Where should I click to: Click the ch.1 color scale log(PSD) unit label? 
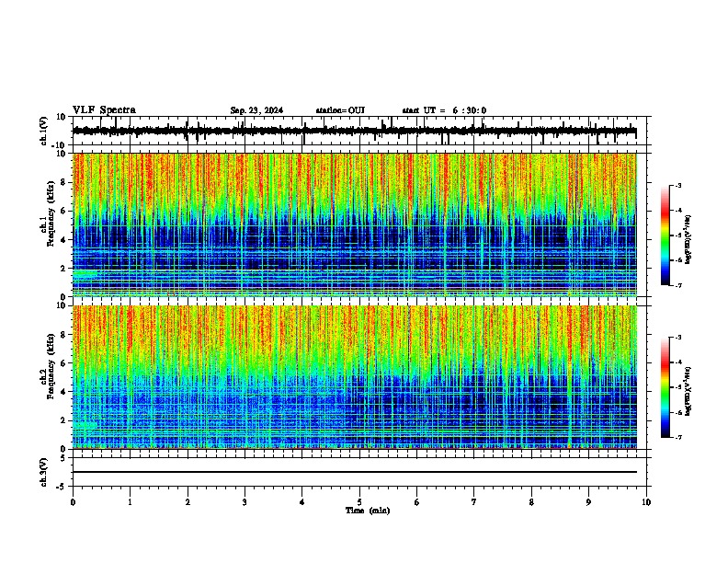[688, 239]
